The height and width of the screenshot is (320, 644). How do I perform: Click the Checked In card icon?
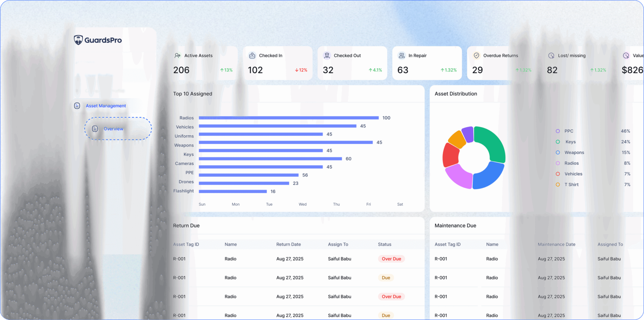[x=252, y=56]
